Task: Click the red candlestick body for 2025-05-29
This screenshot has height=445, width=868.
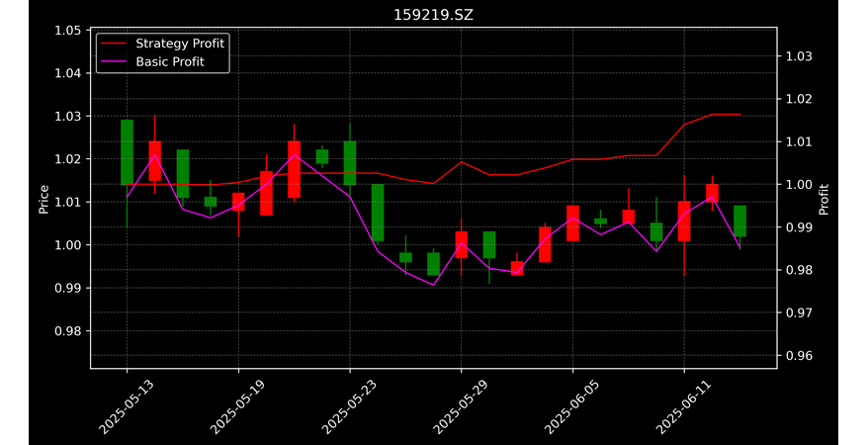Action: [x=461, y=244]
